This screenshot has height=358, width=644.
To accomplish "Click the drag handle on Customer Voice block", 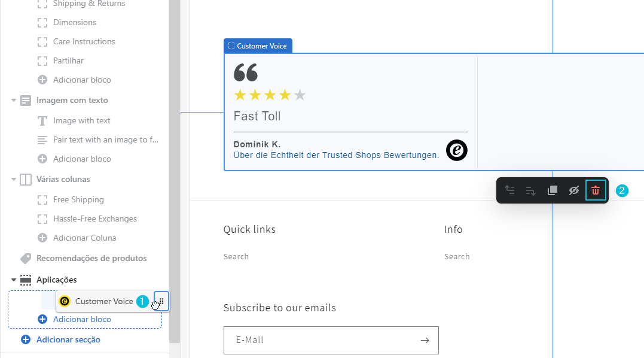I will click(x=161, y=301).
